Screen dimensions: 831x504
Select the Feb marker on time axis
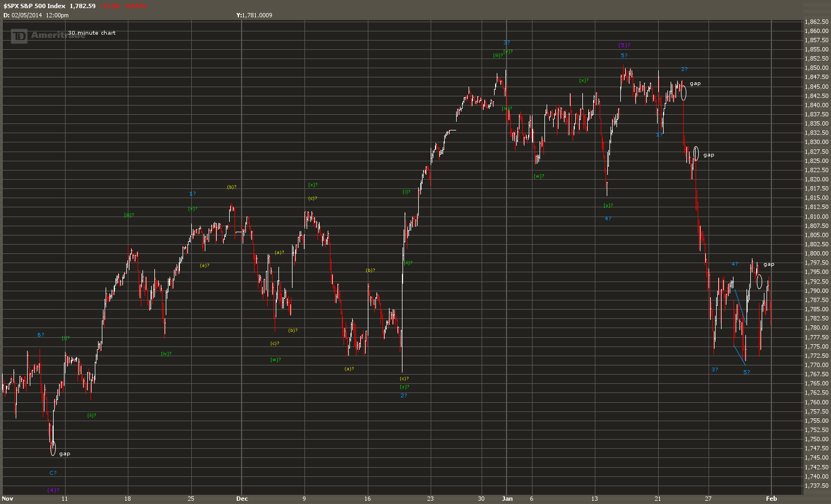pyautogui.click(x=771, y=499)
